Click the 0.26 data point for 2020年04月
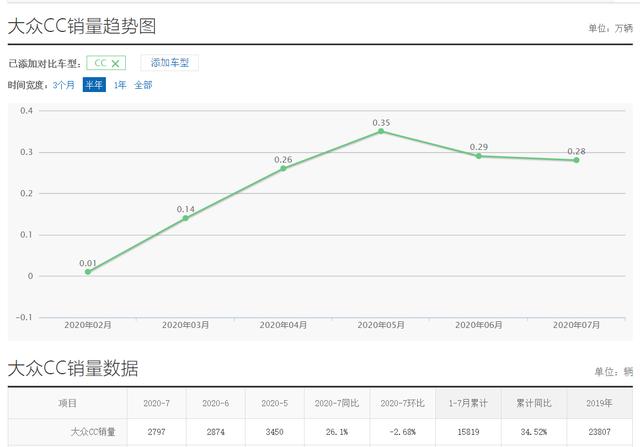Screen dimensions: 640x447 pos(283,168)
